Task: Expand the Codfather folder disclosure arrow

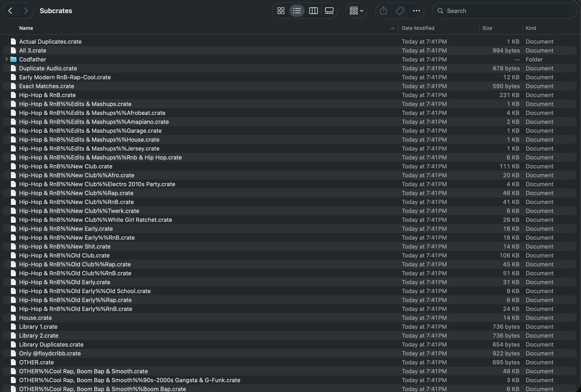Action: 6,59
